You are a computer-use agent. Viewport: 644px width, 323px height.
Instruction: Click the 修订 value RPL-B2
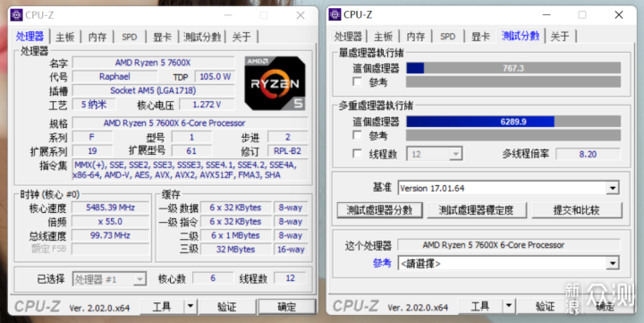(287, 151)
